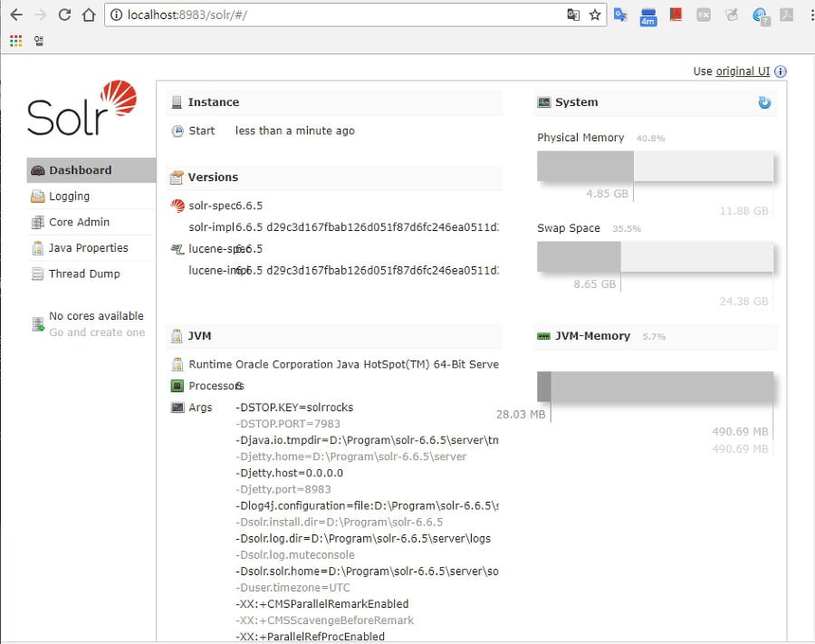Click the Solr logo
The width and height of the screenshot is (815, 644).
81,108
